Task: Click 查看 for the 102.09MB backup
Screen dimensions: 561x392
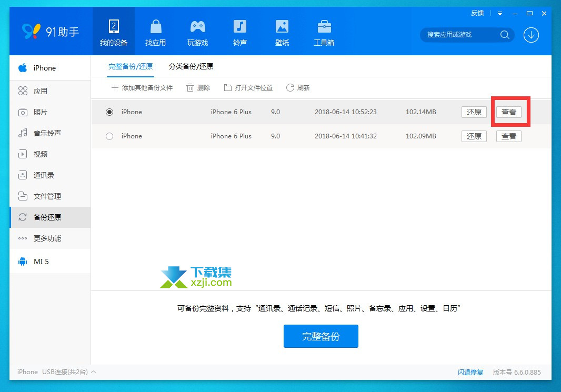Action: click(509, 136)
